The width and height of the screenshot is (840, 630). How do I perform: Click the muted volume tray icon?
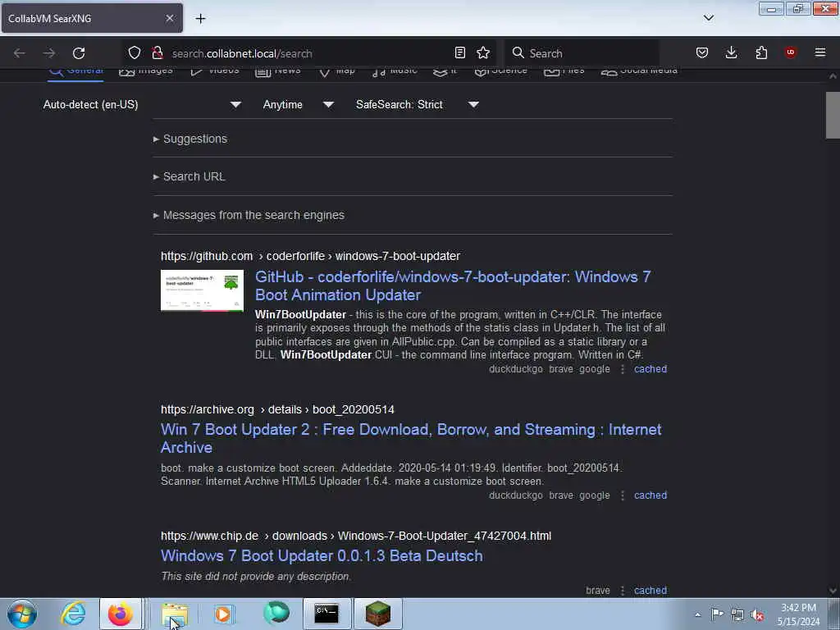(x=757, y=614)
